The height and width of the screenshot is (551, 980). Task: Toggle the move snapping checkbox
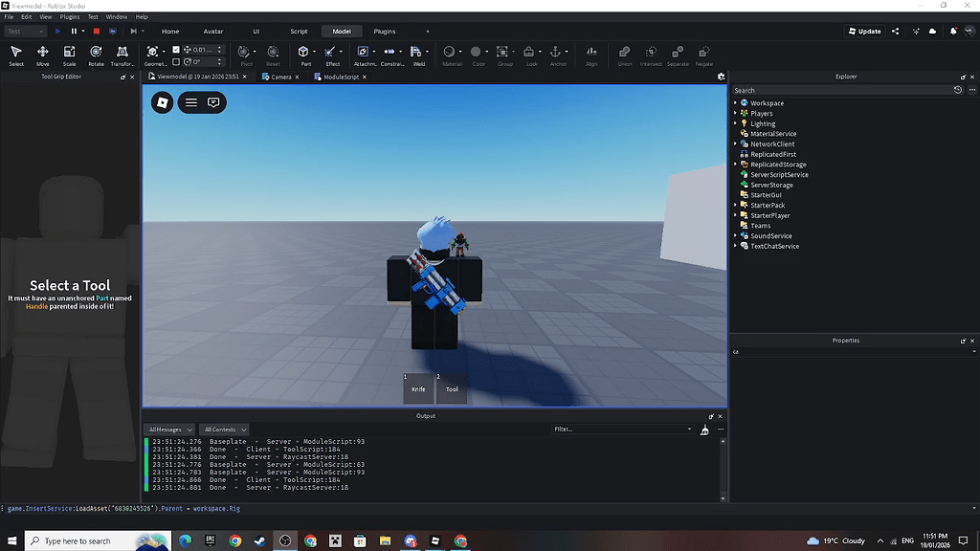[176, 50]
